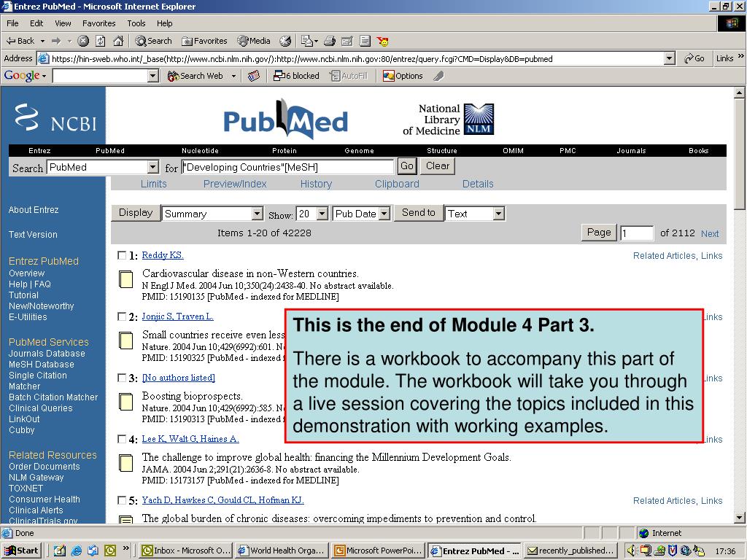Open the Favorites menu
The image size is (747, 560).
pyautogui.click(x=98, y=23)
